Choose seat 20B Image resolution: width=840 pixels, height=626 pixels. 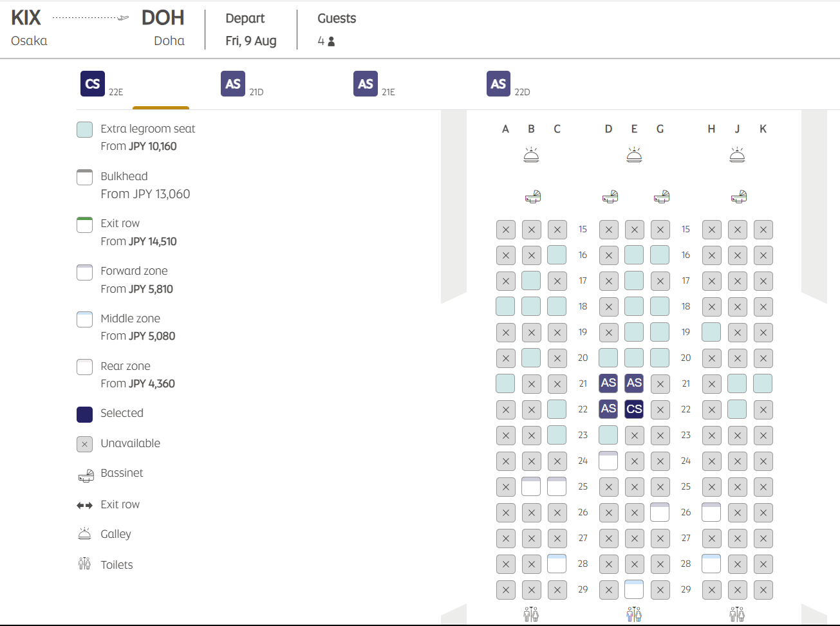pyautogui.click(x=531, y=358)
